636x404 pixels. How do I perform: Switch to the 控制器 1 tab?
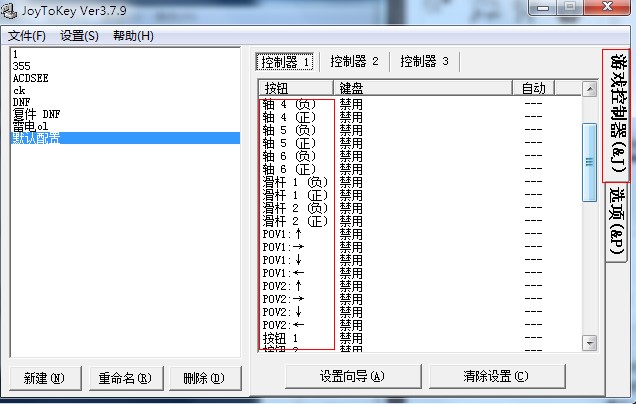click(285, 62)
